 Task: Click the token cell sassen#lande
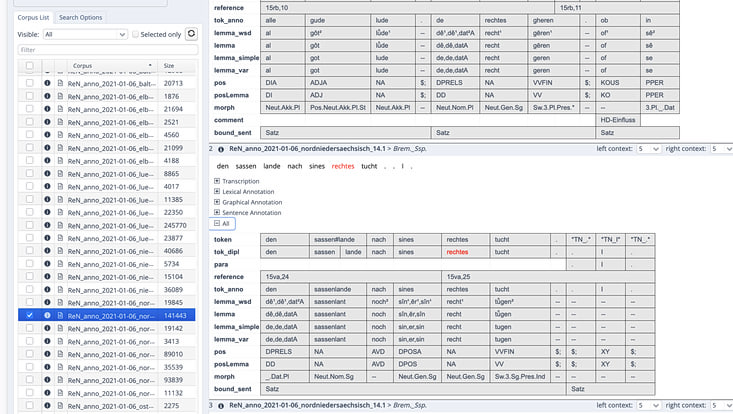[338, 240]
